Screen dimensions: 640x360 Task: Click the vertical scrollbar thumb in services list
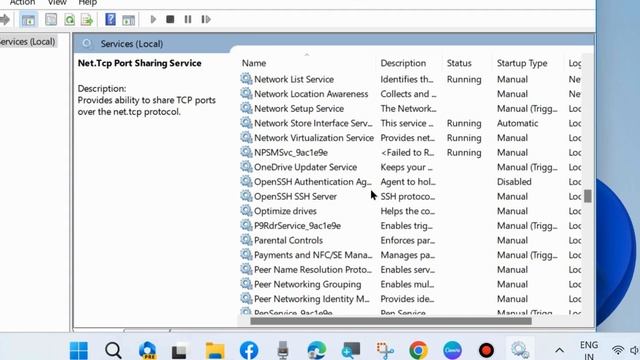click(x=587, y=196)
